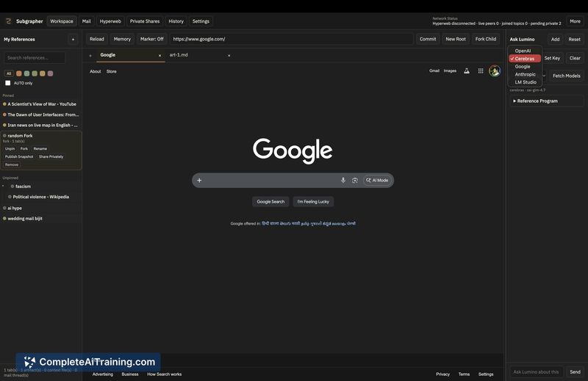Choose Cerebras in provider dropdown
Viewport: 588px width, 381px height.
coord(525,59)
